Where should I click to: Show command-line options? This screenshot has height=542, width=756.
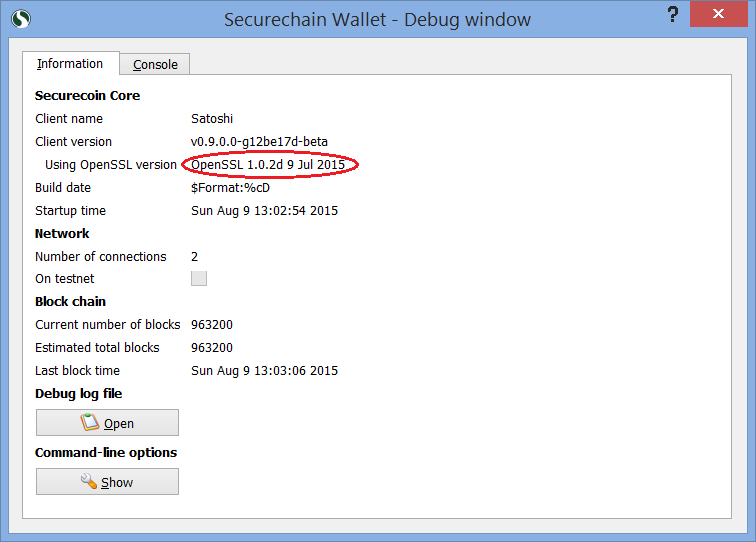107,482
